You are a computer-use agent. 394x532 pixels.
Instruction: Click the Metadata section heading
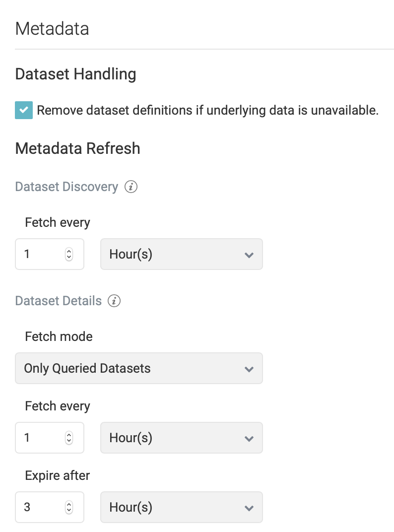point(52,29)
